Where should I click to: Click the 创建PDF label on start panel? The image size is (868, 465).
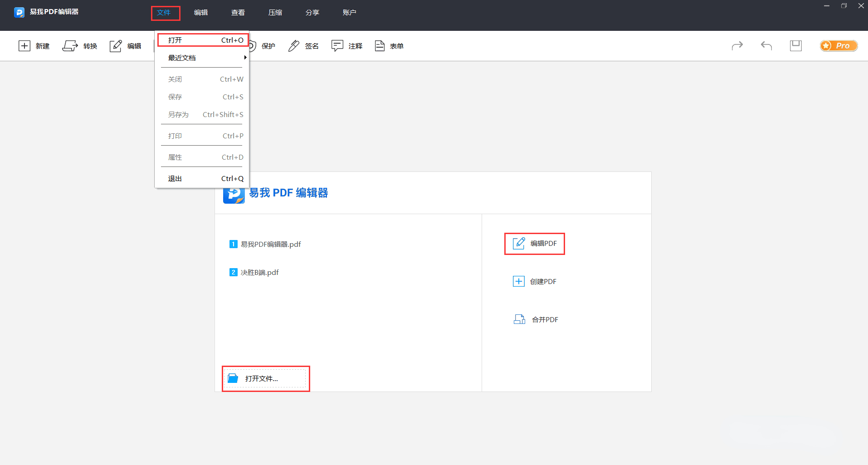543,282
